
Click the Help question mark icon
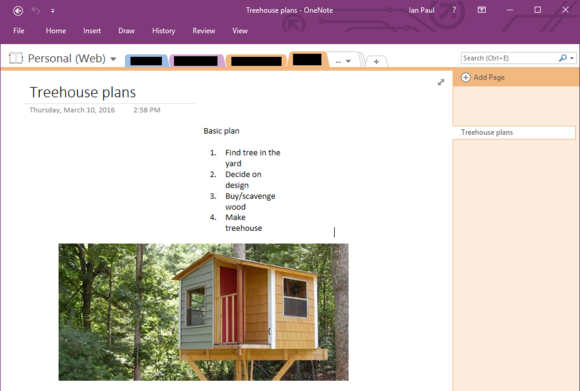(x=454, y=10)
